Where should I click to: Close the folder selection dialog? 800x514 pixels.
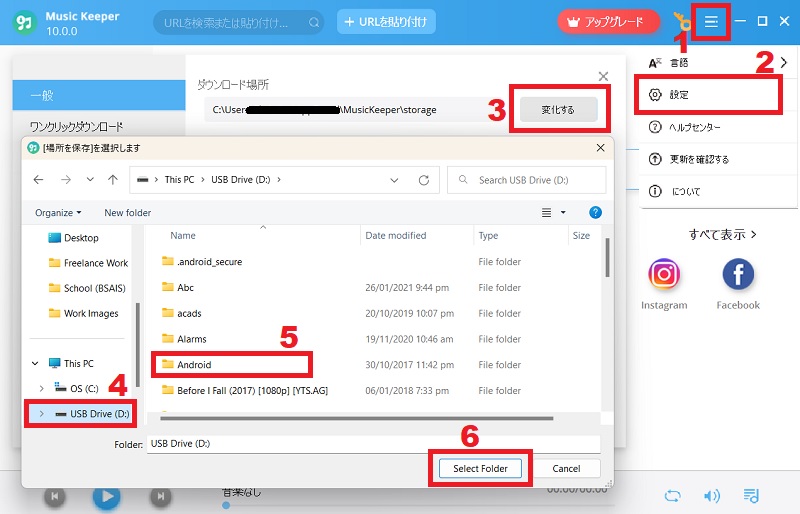pos(601,148)
